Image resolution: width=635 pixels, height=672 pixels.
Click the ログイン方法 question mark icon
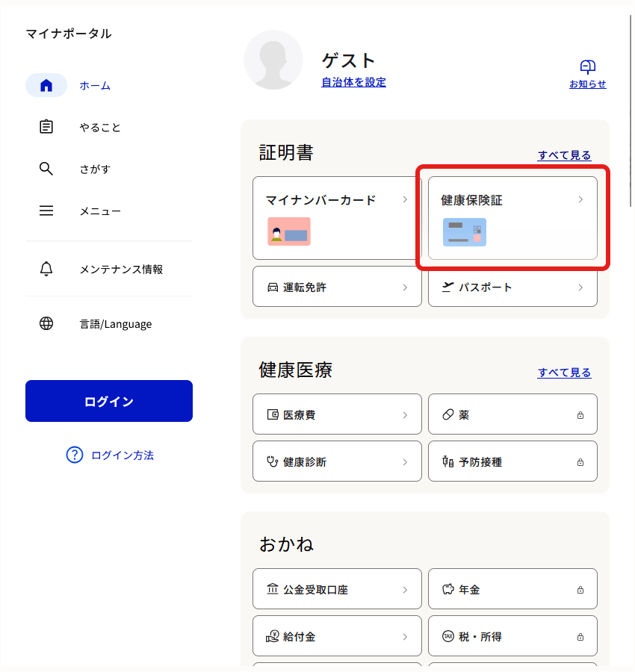tap(75, 455)
